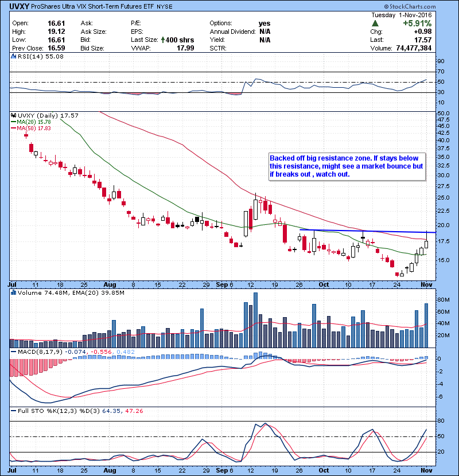Click the UVXY ticker symbol in the header
The width and height of the screenshot is (459, 476).
click(x=19, y=6)
